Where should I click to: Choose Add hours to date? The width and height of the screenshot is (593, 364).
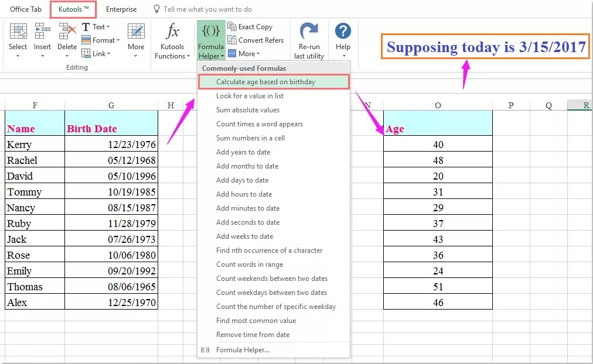[x=274, y=194]
